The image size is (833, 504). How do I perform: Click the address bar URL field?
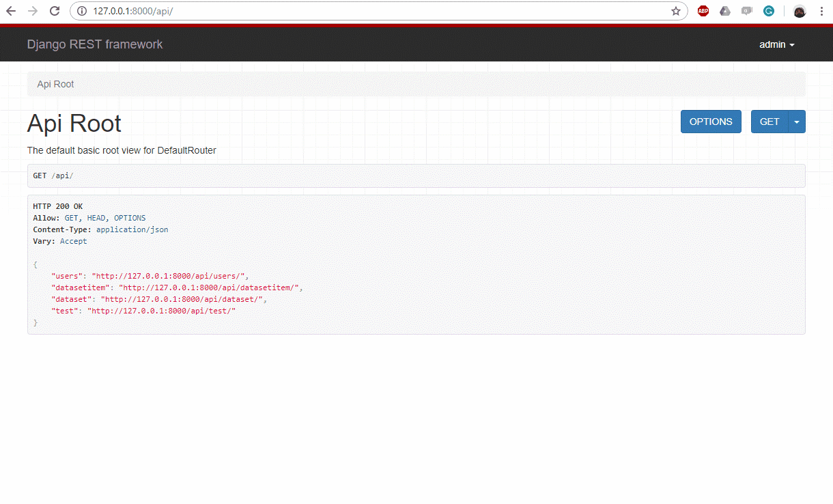point(379,11)
